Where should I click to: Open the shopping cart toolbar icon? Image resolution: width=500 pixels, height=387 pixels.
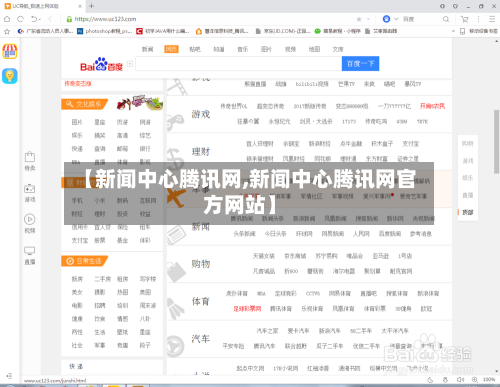click(x=464, y=19)
